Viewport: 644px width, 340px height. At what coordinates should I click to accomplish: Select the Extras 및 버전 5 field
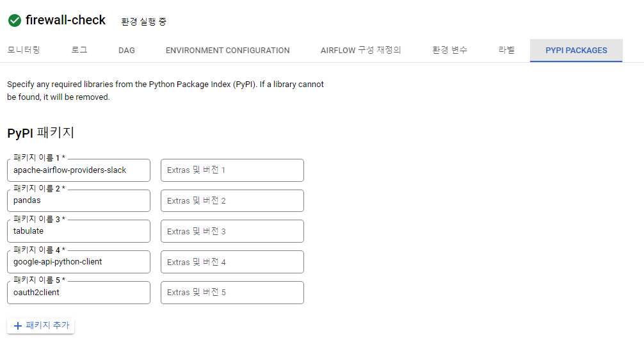(232, 293)
